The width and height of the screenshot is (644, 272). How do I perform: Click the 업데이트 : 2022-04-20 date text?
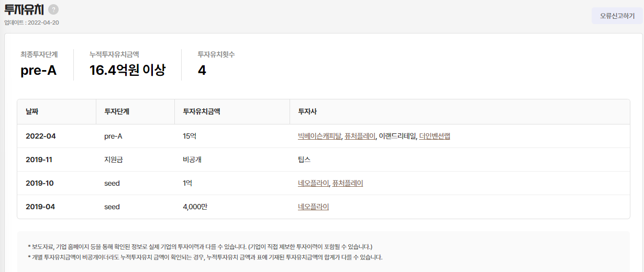31,22
